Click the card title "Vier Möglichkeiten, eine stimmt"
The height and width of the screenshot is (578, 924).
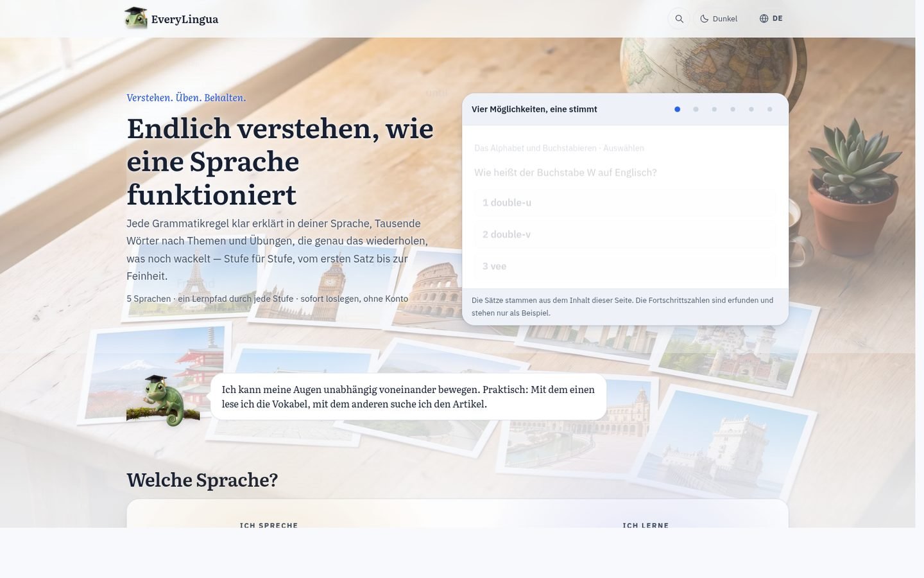(x=535, y=109)
